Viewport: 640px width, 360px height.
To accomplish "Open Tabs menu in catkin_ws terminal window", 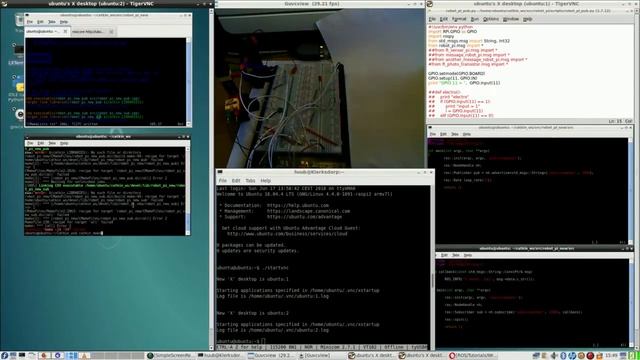I will (52, 143).
